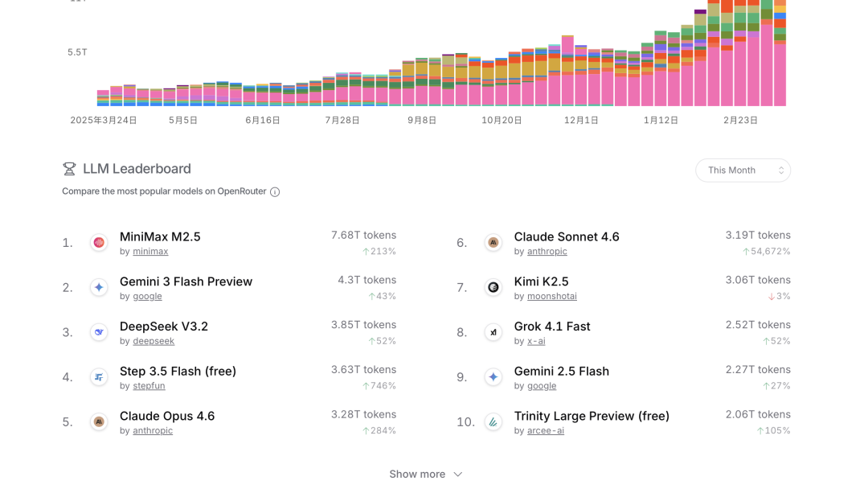Select the Claude Opus 4.6 model title
This screenshot has width=868, height=493.
167,416
